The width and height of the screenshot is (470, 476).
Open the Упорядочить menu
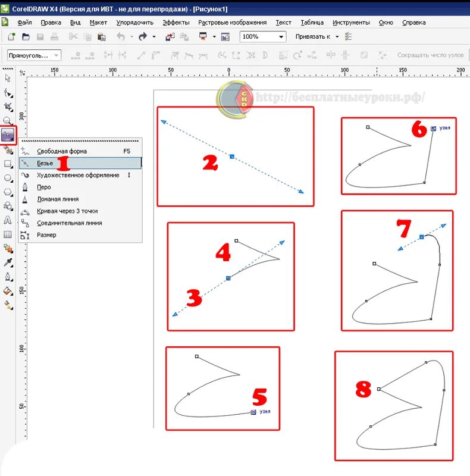coord(135,23)
